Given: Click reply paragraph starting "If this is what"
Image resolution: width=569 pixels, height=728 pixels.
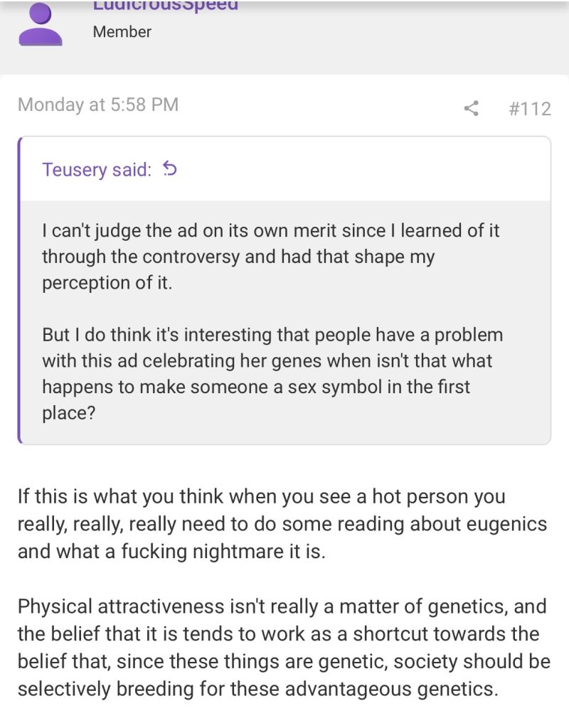Looking at the screenshot, I should click(x=282, y=524).
